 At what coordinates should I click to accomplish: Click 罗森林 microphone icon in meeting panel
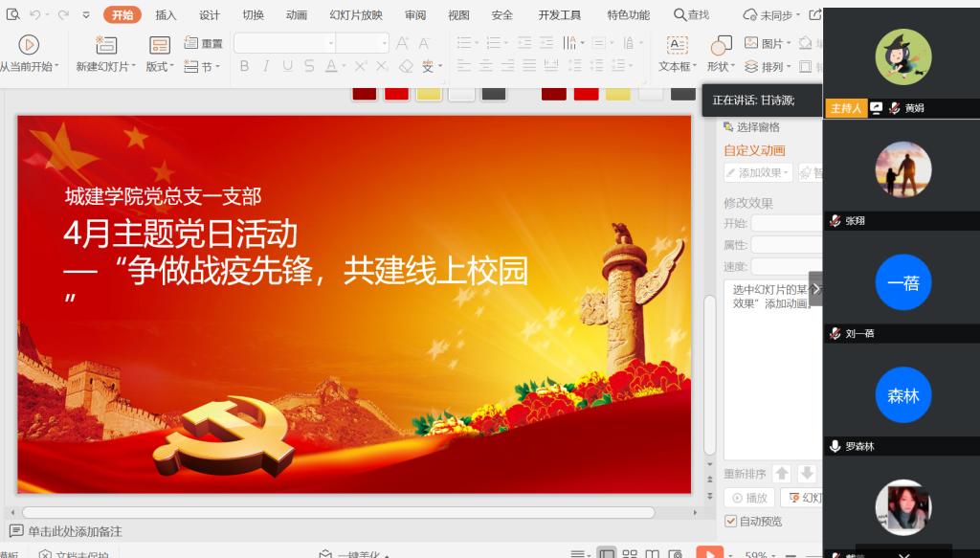835,446
